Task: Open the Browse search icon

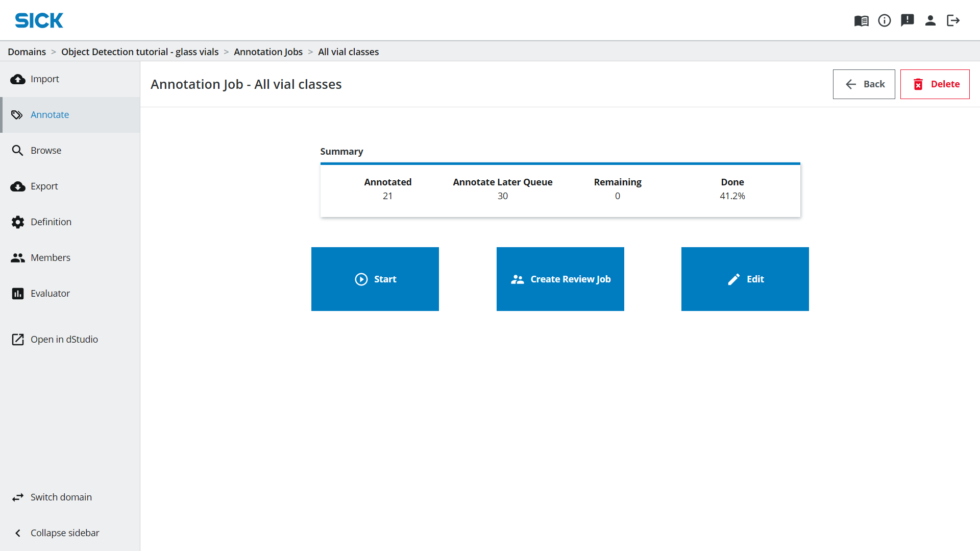Action: (x=18, y=150)
